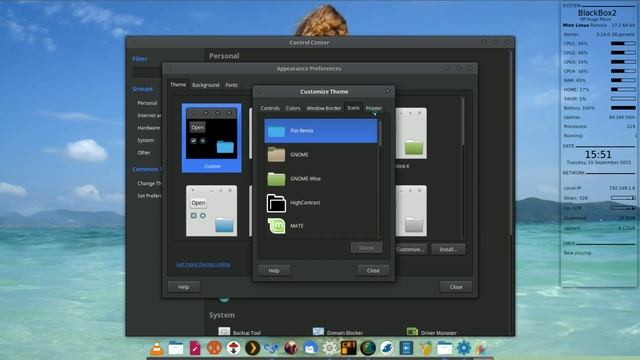
Task: Open the grey gear dock icon
Action: 329,348
